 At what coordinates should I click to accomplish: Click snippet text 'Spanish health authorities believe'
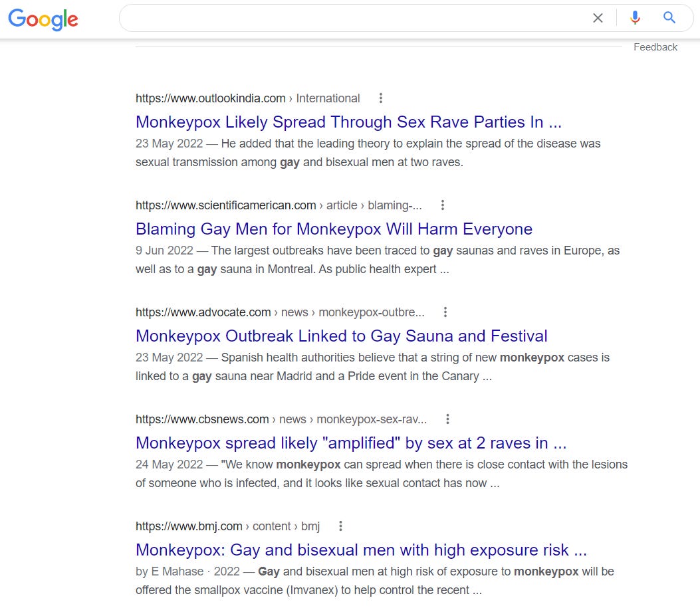click(x=308, y=357)
